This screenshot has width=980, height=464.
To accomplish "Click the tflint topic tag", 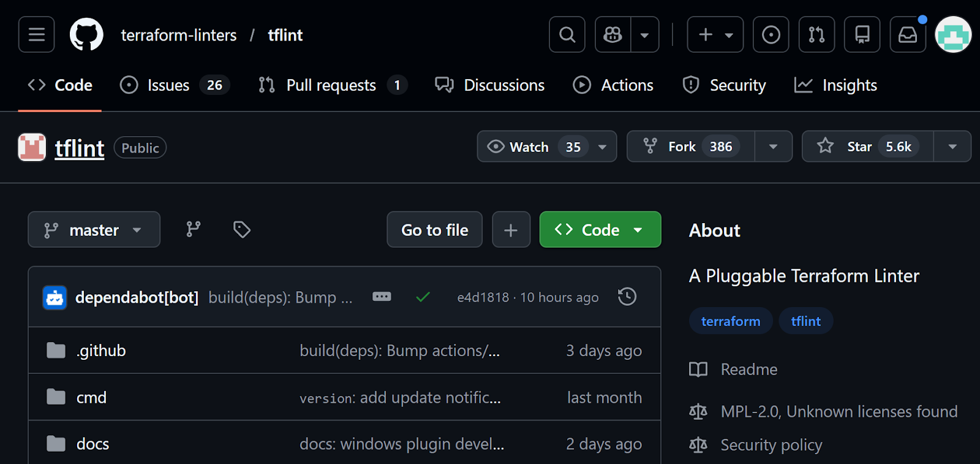I will click(x=806, y=321).
